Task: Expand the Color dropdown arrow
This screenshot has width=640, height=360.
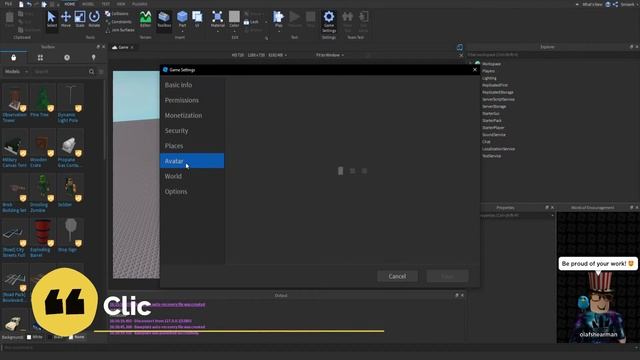Action: click(234, 31)
